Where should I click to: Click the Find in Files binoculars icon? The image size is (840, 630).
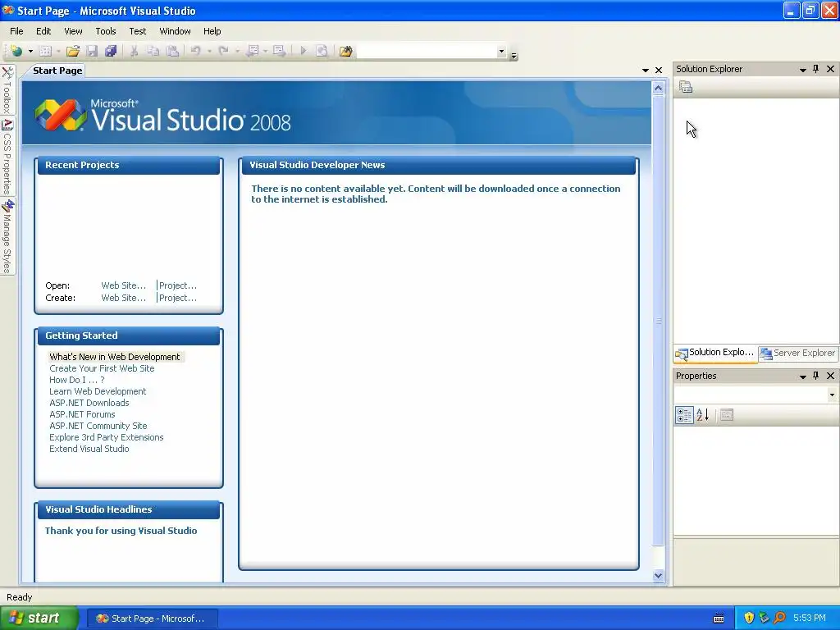click(346, 51)
